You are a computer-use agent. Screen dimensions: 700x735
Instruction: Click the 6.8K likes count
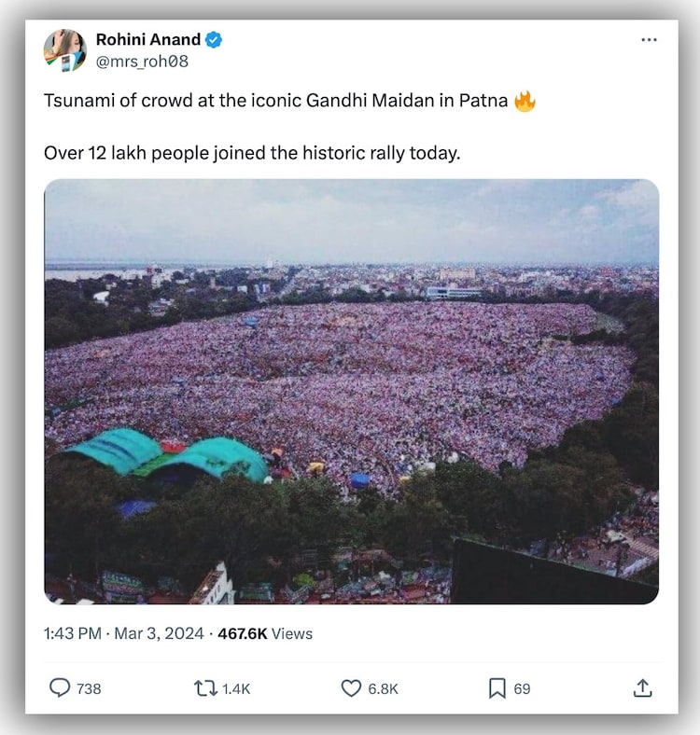(x=383, y=689)
